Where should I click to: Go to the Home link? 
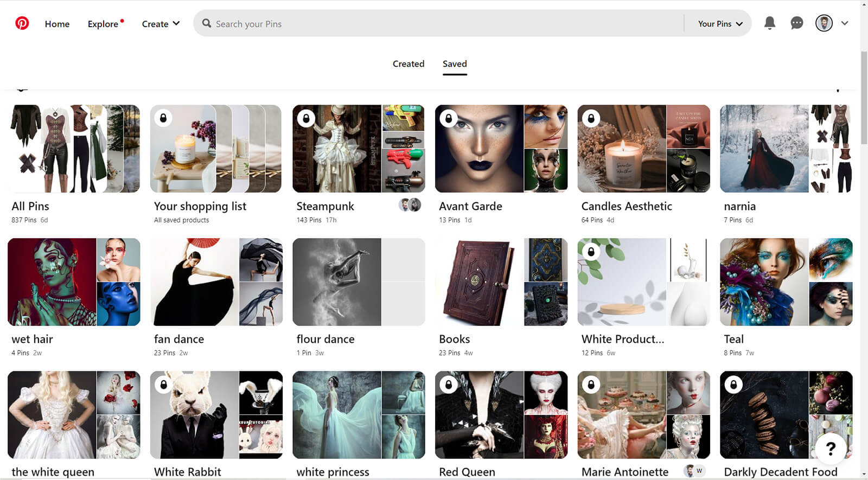(x=57, y=24)
